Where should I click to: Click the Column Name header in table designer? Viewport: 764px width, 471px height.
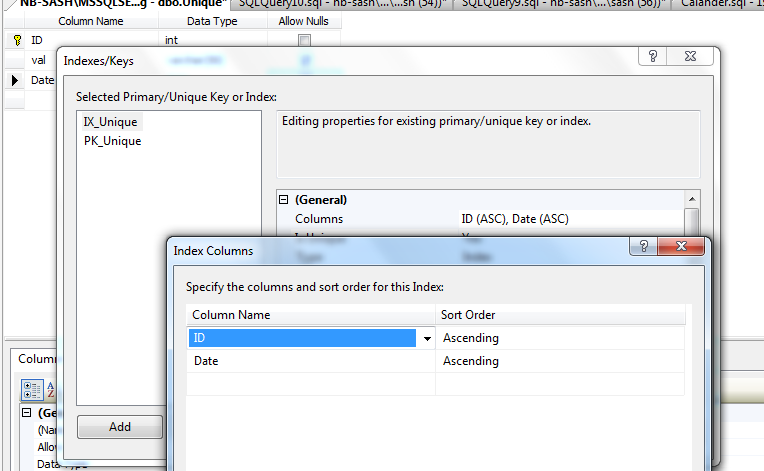point(91,21)
